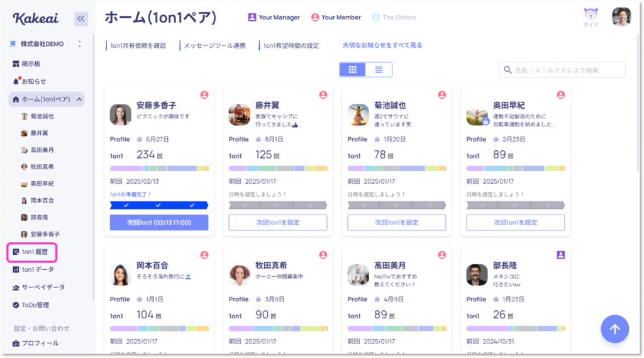644x358 pixels.
Task: Switch to grid view
Action: point(352,70)
